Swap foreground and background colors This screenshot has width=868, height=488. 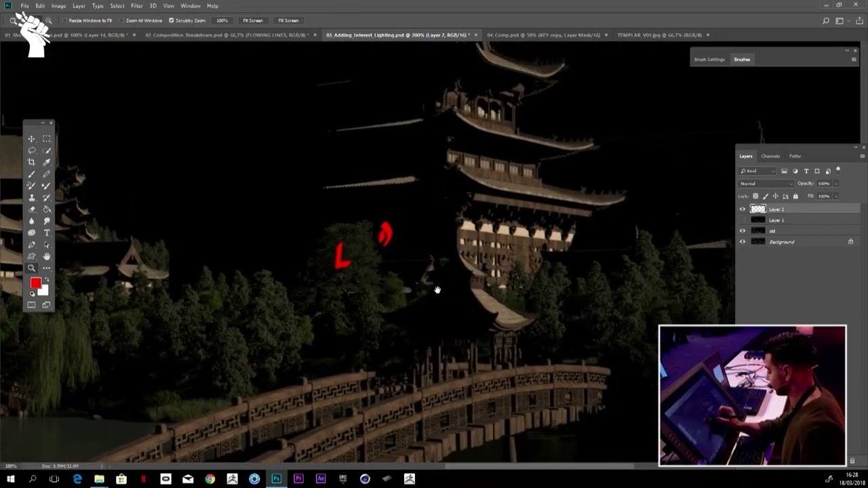[46, 279]
